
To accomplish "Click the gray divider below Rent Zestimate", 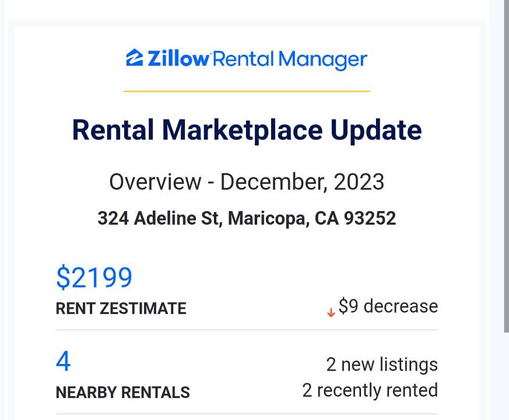I will (247, 330).
